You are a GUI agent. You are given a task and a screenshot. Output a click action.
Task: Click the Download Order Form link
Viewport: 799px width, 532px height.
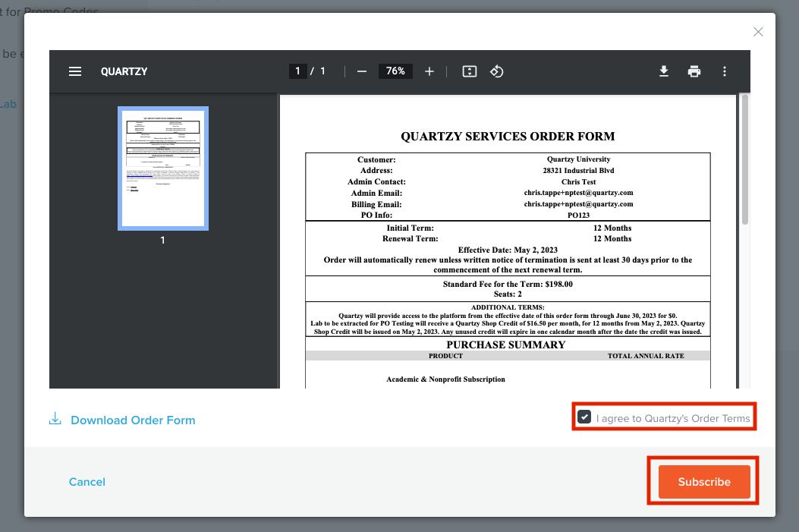click(133, 420)
